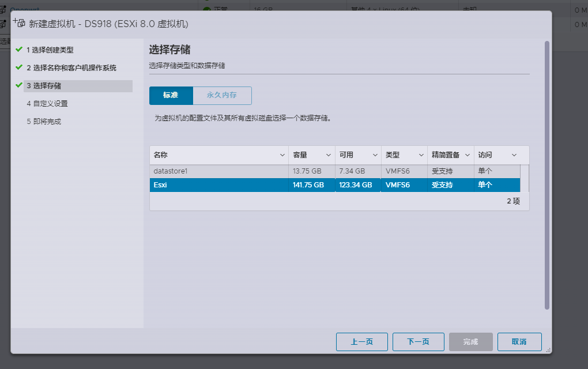Go to wizard step 4 自定义设置
Screen dimensions: 588x369
(x=47, y=104)
